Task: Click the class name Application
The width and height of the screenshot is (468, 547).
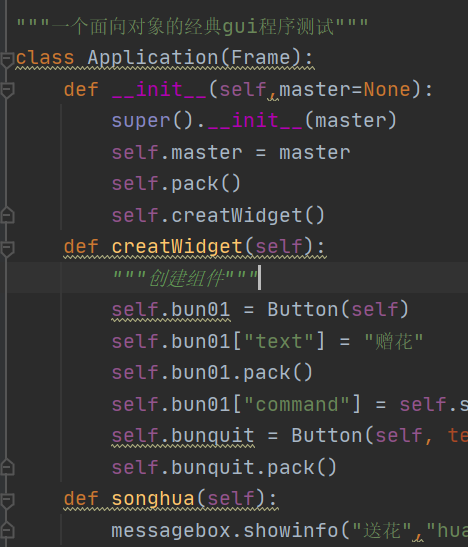Action: click(x=153, y=58)
